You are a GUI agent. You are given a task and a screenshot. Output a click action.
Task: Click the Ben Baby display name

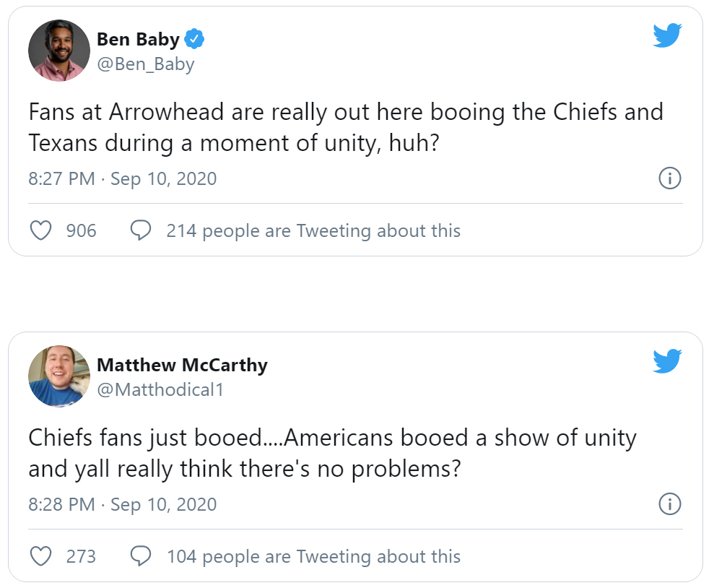pos(138,39)
